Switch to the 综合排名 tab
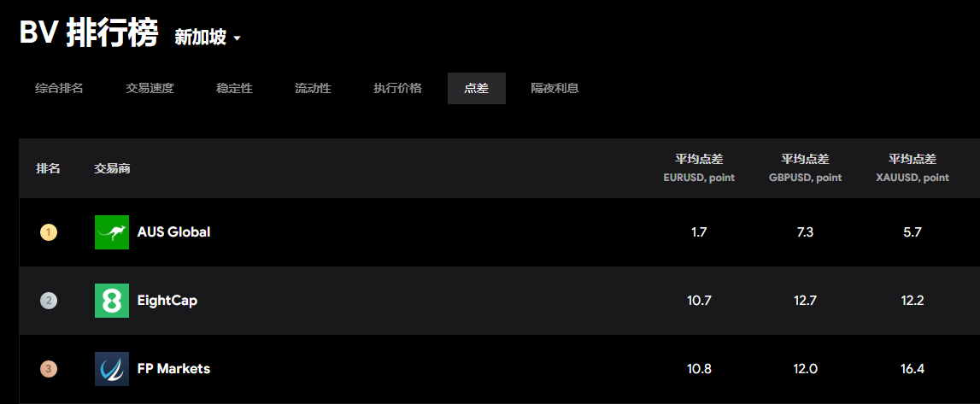 pos(59,88)
